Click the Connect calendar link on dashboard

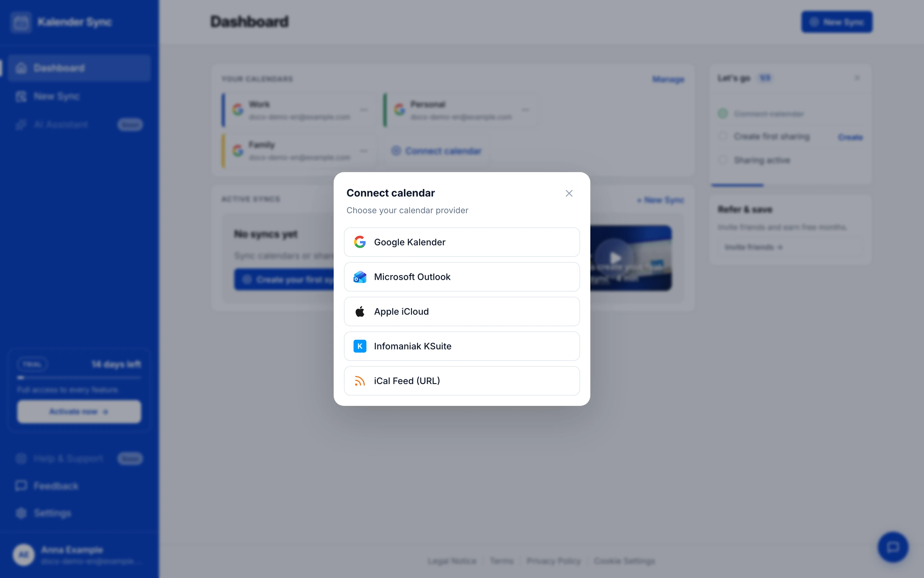point(436,151)
